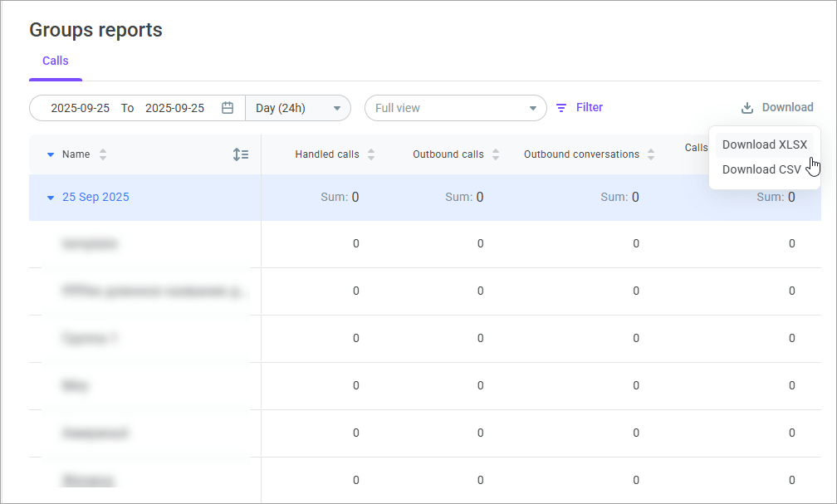Switch to the Calls tab
The height and width of the screenshot is (504, 837).
[56, 61]
